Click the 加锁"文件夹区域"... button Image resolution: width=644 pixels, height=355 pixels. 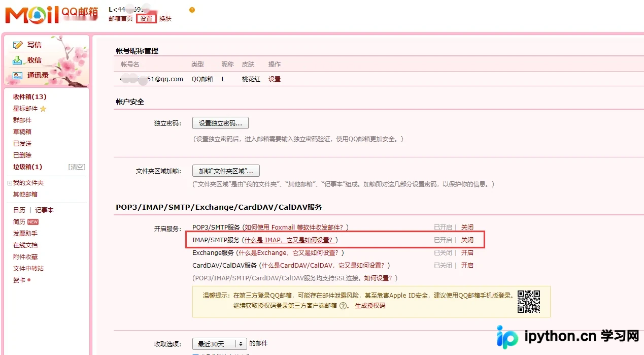(226, 171)
